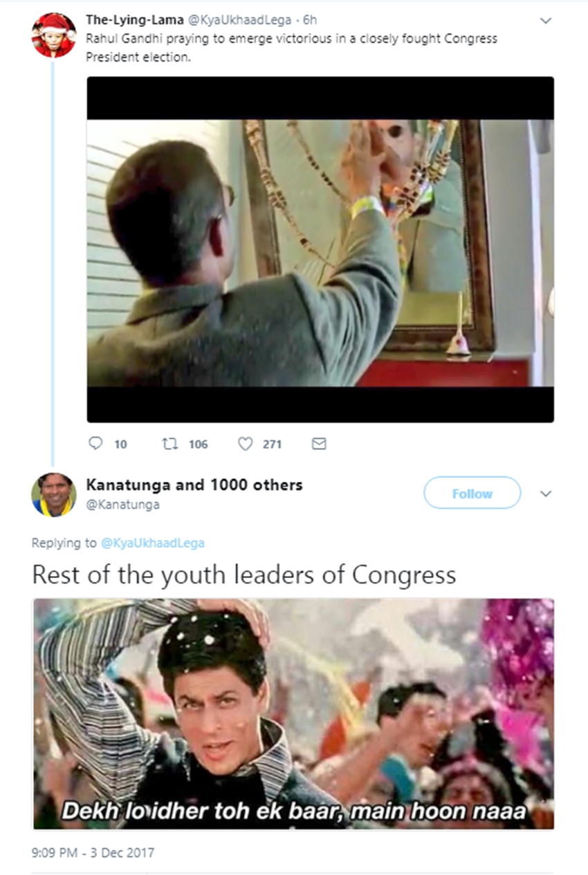Open the chevron menu beside Follow

coord(546,494)
